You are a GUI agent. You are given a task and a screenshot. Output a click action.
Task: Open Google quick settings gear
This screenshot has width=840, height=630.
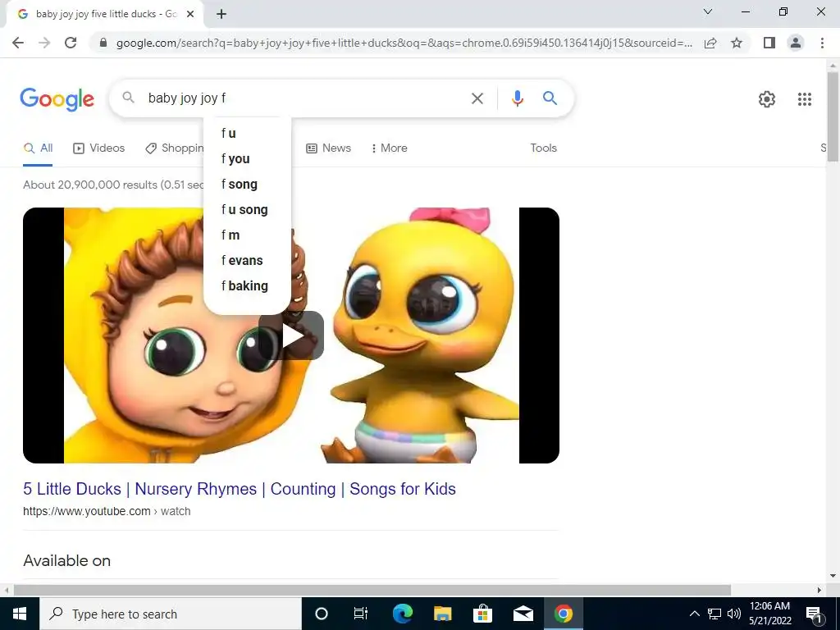pyautogui.click(x=767, y=99)
